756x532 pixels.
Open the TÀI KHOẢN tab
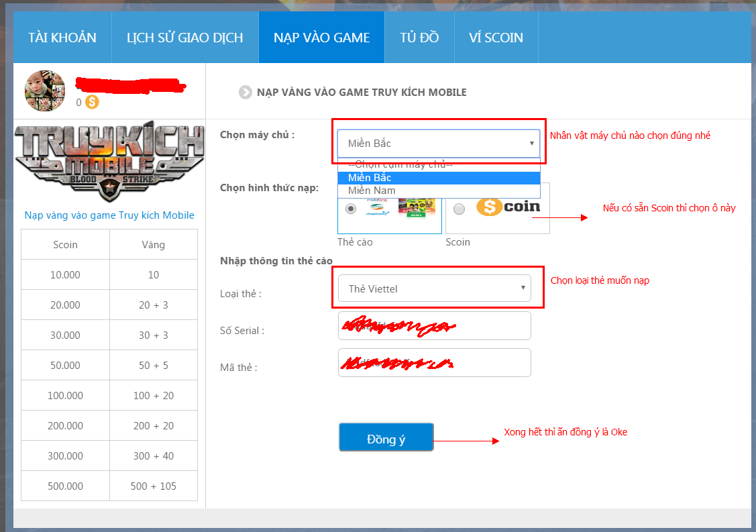[x=62, y=37]
